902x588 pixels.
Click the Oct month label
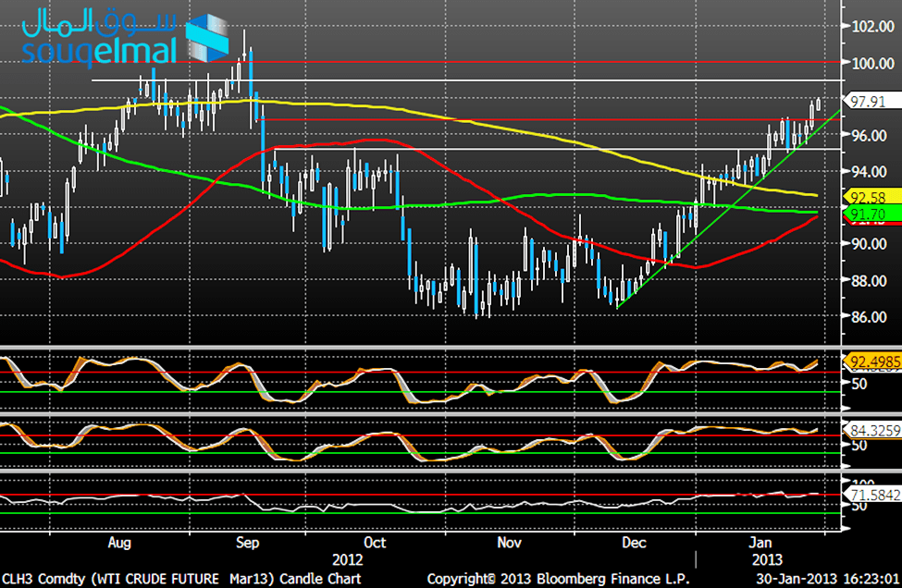(375, 543)
